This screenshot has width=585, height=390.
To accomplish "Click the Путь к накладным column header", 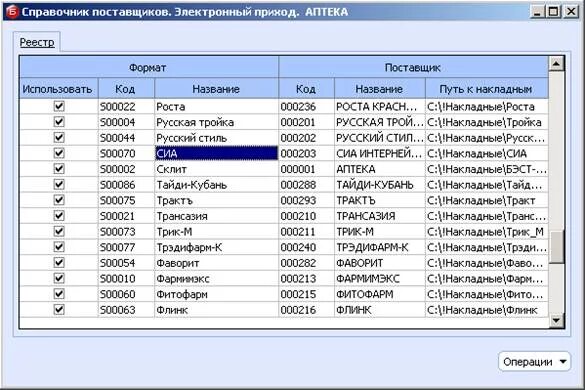I will pyautogui.click(x=487, y=89).
